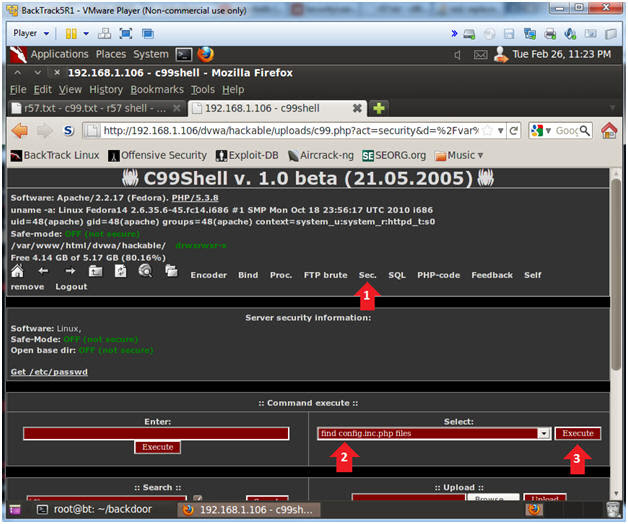Open BackTrack Linux bookmark
The width and height of the screenshot is (628, 524).
(x=55, y=155)
